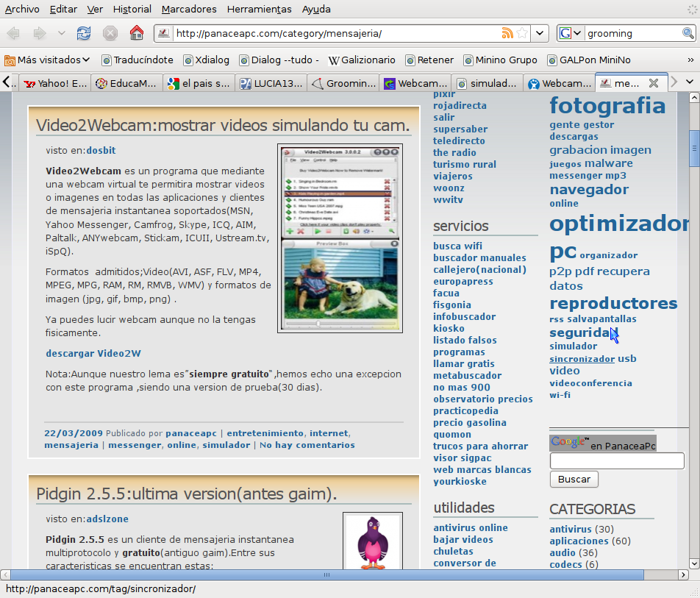Open the 'adslzone' source link
The image size is (700, 598).
click(107, 519)
